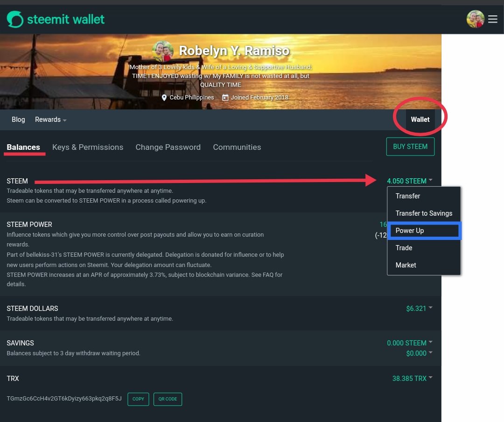Go to the Communities tab

coord(237,148)
